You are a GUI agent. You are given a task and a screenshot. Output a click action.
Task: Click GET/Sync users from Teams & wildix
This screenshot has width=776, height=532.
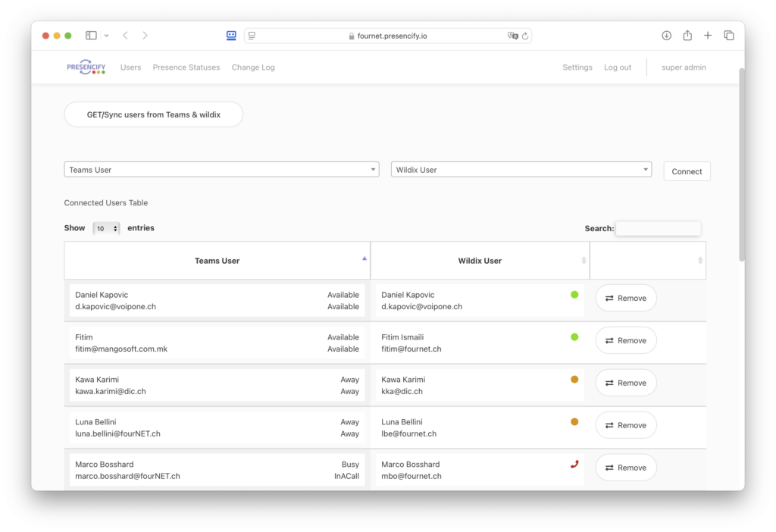click(x=153, y=114)
